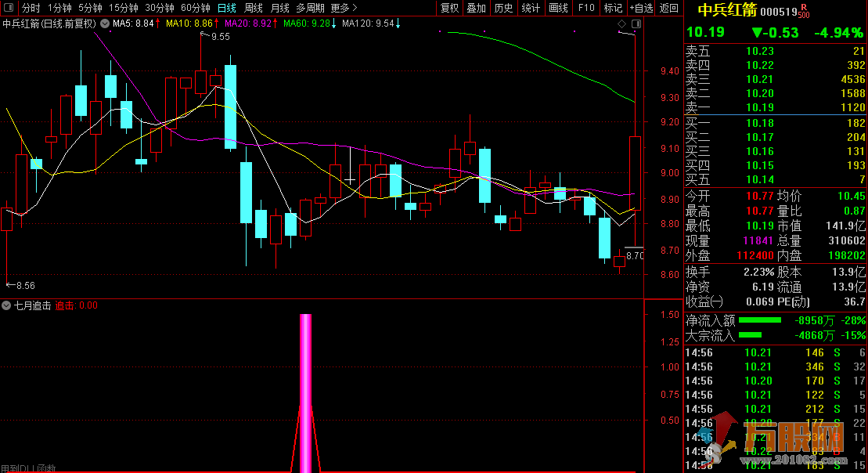
Task: Click the 今开 10.77 value
Action: point(759,196)
